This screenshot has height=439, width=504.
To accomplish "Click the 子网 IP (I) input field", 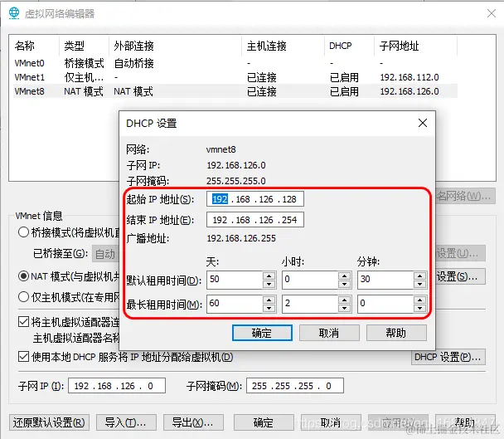I will pyautogui.click(x=117, y=386).
